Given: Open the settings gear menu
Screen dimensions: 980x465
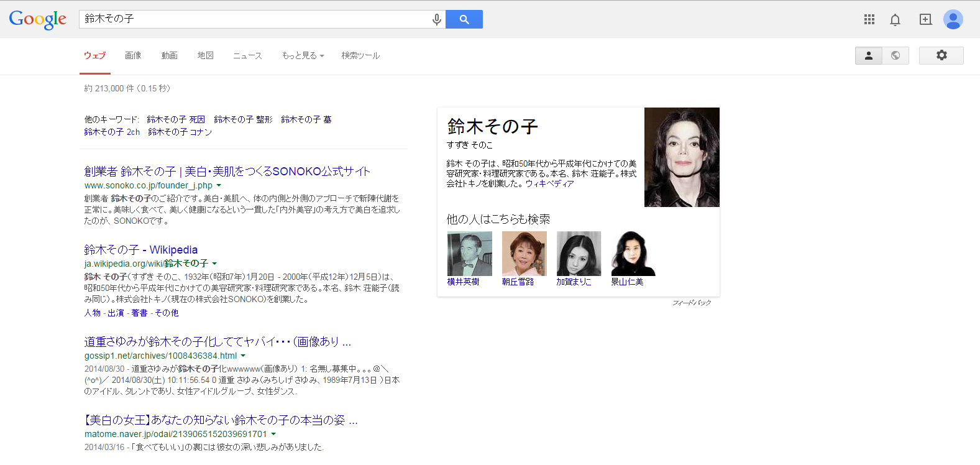Looking at the screenshot, I should pyautogui.click(x=941, y=55).
